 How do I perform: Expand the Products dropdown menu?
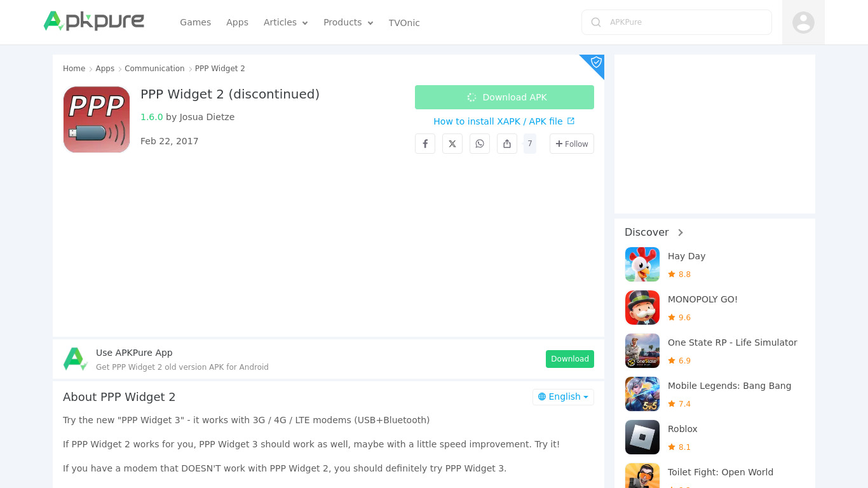348,22
